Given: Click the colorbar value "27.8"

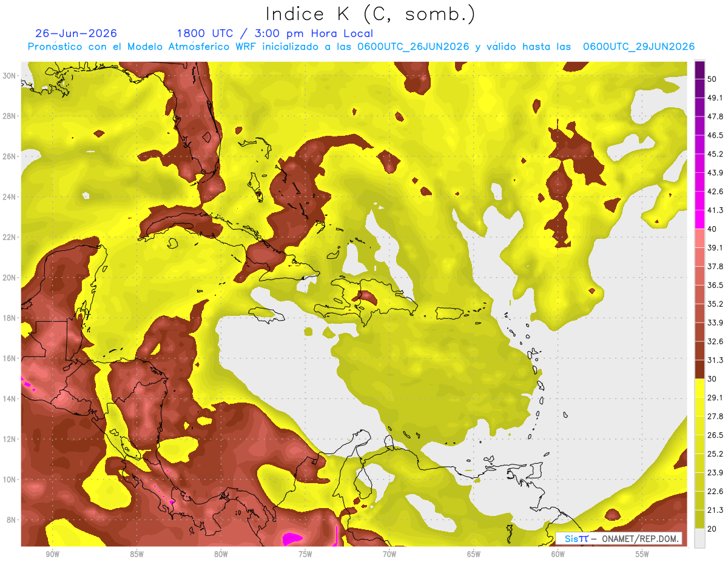Looking at the screenshot, I should [x=715, y=416].
